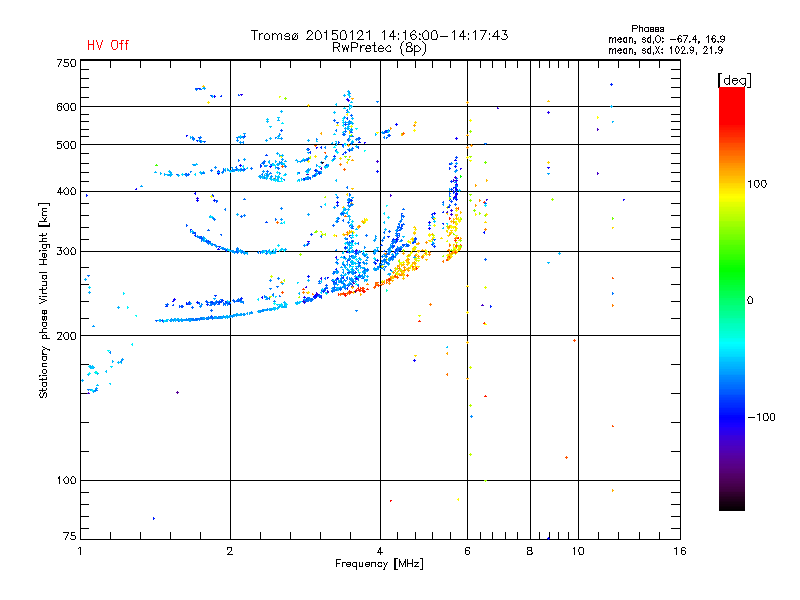
Task: Click the blue trace near 200 km at 2 MHz
Action: point(220,316)
